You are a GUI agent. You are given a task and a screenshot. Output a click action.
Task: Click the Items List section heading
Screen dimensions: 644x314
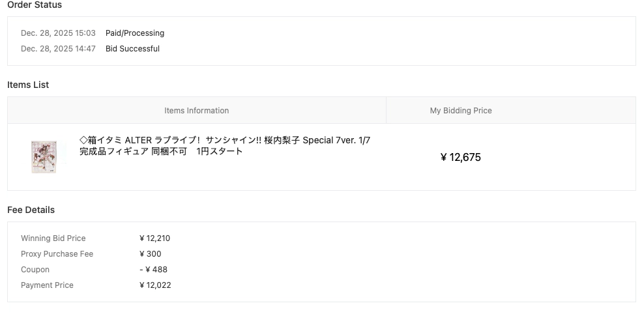tap(28, 85)
